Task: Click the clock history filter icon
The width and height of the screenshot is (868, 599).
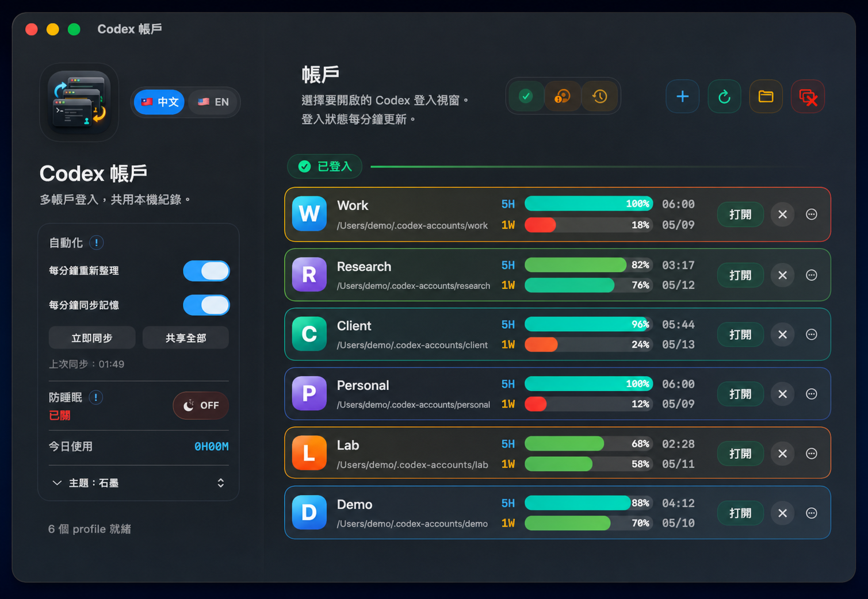Action: click(x=599, y=96)
